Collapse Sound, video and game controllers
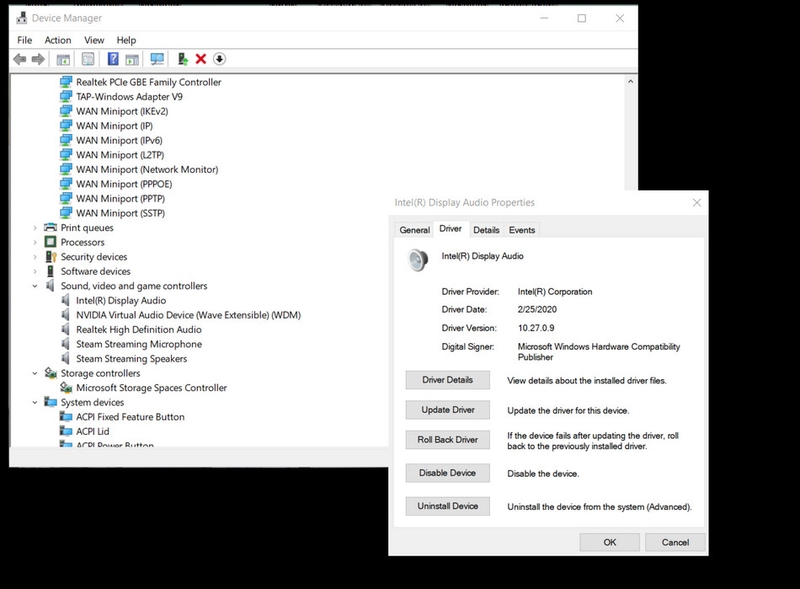 coord(35,286)
